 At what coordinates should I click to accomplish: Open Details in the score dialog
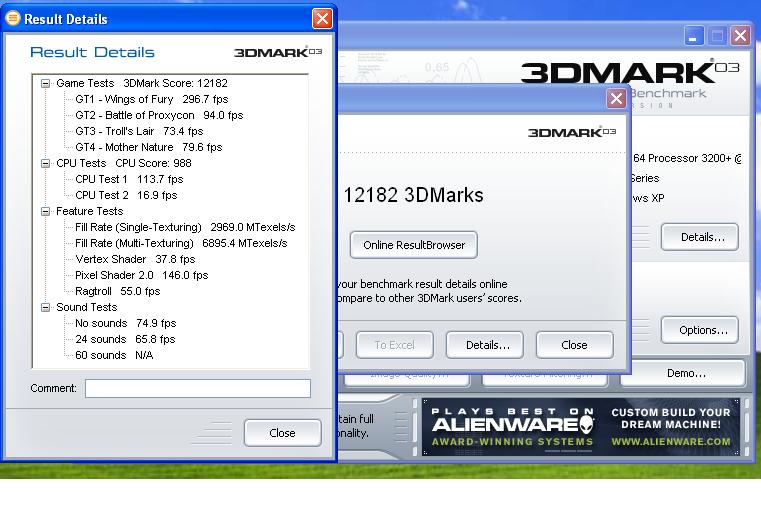(485, 345)
